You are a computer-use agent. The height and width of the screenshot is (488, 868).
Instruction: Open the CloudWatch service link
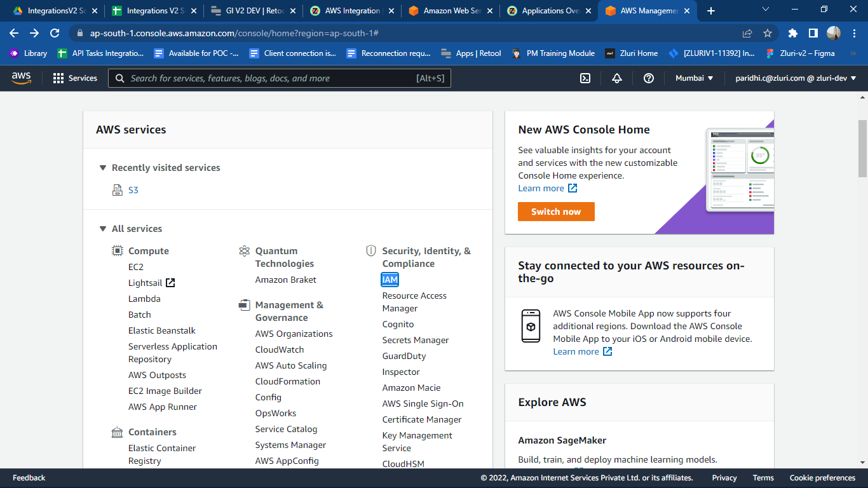point(280,349)
